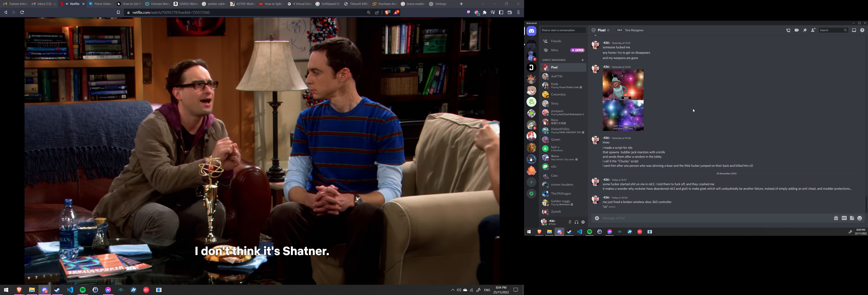Share the page from the address bar
The width and height of the screenshot is (868, 295).
click(377, 12)
